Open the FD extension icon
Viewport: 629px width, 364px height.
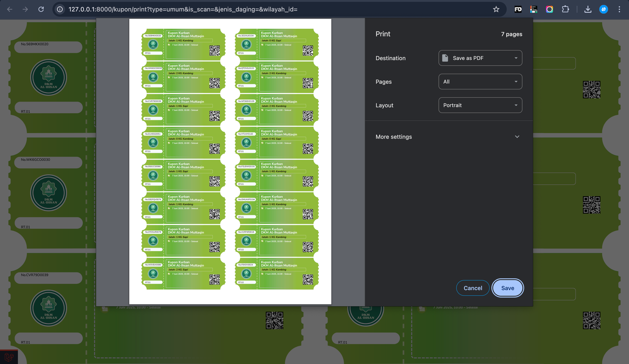(x=518, y=9)
